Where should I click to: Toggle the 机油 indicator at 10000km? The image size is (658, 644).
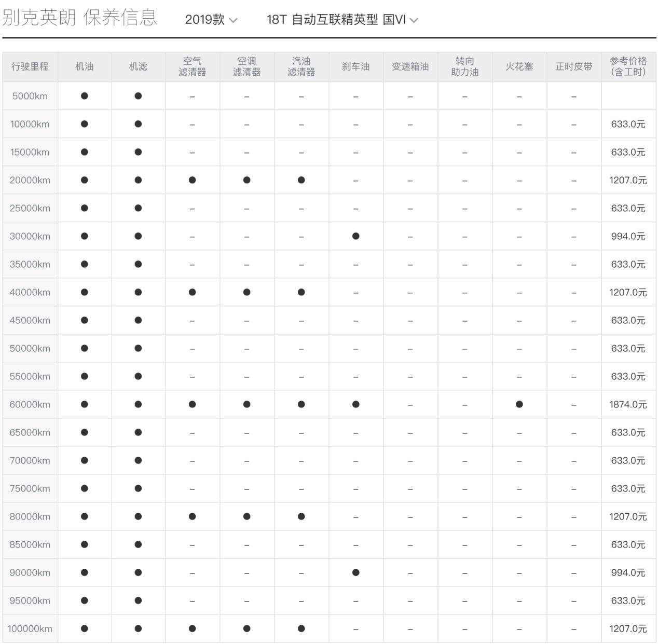pyautogui.click(x=85, y=124)
